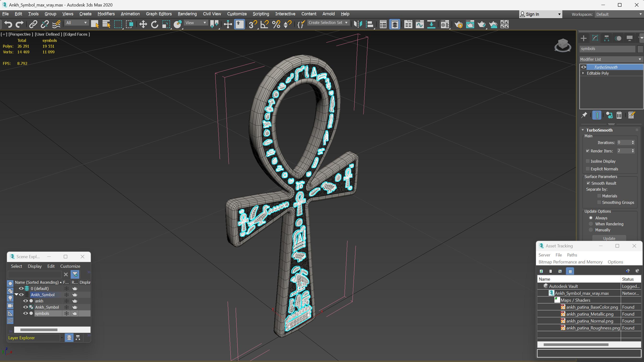The image size is (644, 362).
Task: Click the Update button in TurboSmooth
Action: pyautogui.click(x=609, y=238)
